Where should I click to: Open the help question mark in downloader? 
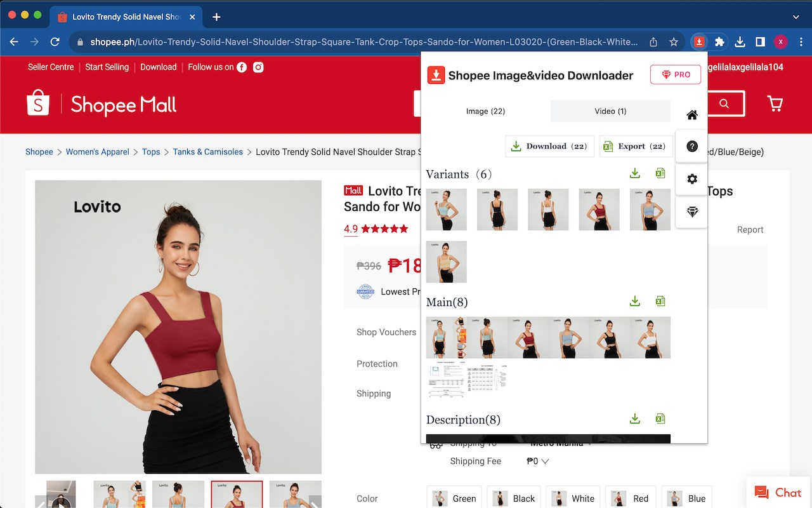[692, 147]
